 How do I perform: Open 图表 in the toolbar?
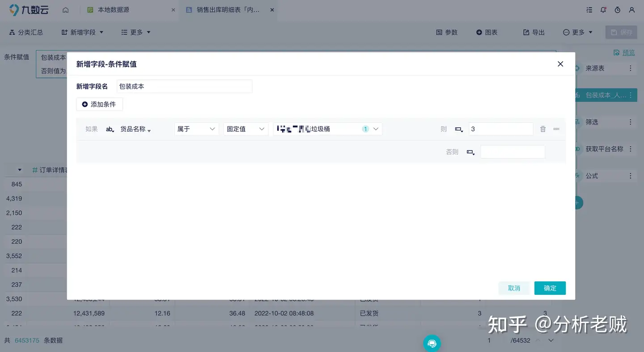click(x=487, y=32)
